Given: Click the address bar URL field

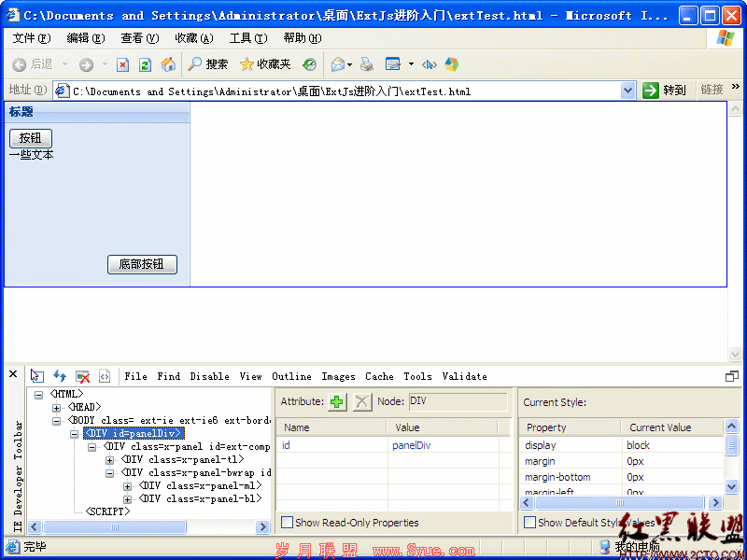Looking at the screenshot, I should [345, 91].
